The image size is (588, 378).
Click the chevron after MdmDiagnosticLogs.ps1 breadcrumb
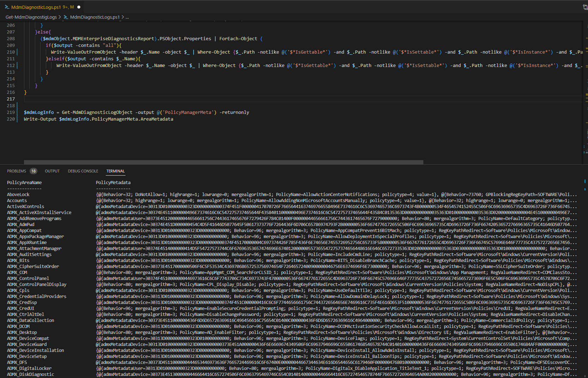(122, 17)
